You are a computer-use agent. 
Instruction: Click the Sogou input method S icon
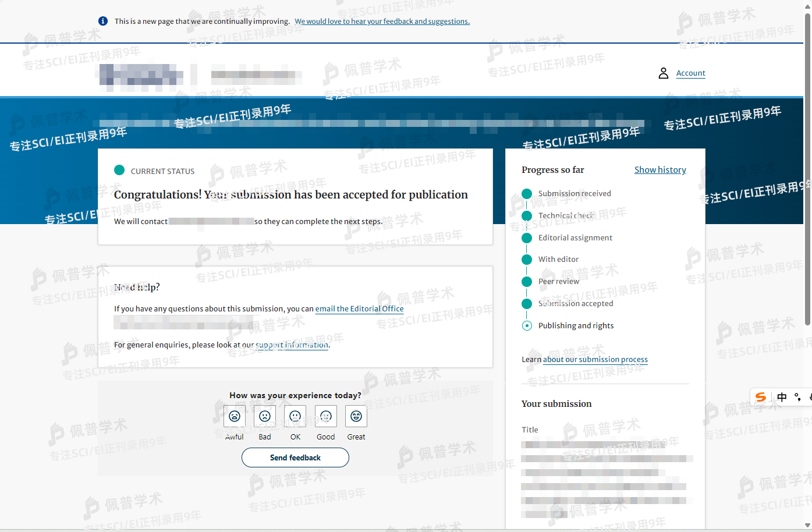(x=761, y=397)
